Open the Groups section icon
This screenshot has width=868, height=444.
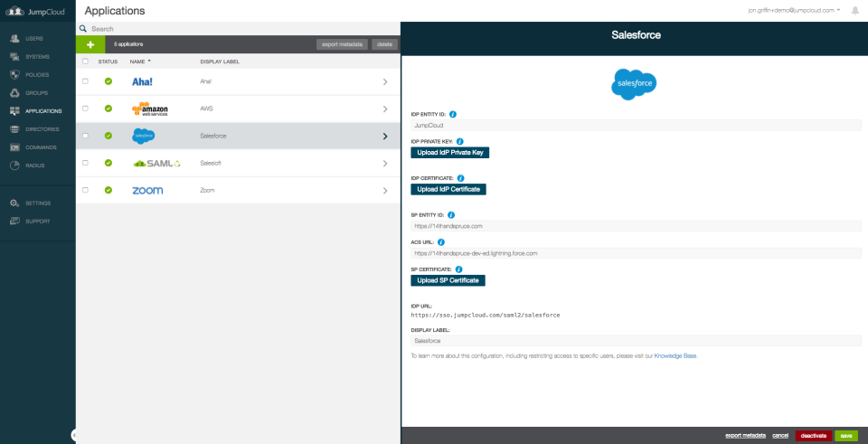tap(15, 93)
